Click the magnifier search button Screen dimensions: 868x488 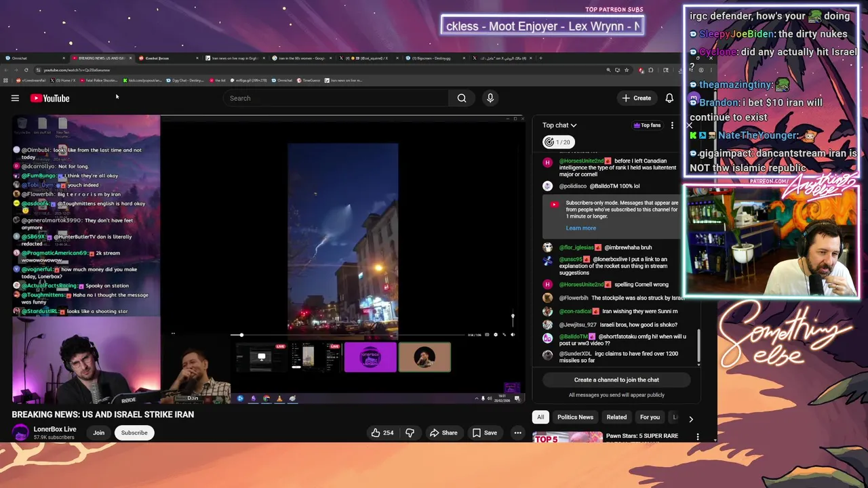point(462,98)
